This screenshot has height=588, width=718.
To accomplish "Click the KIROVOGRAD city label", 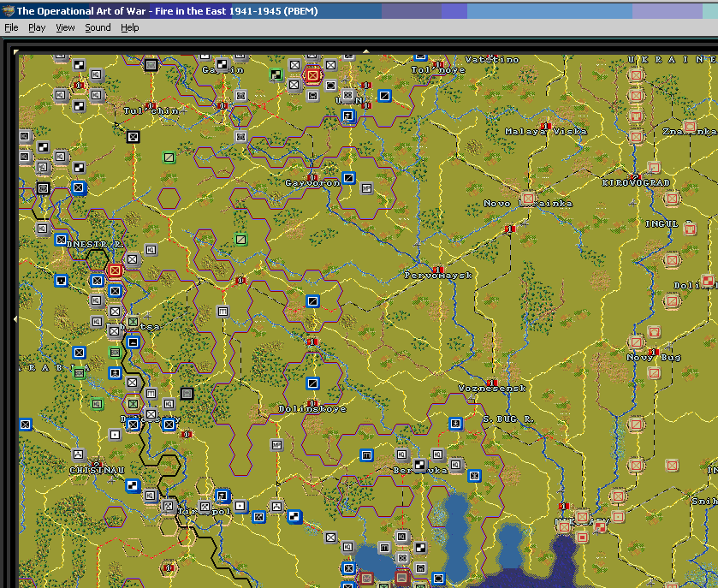I will (636, 182).
